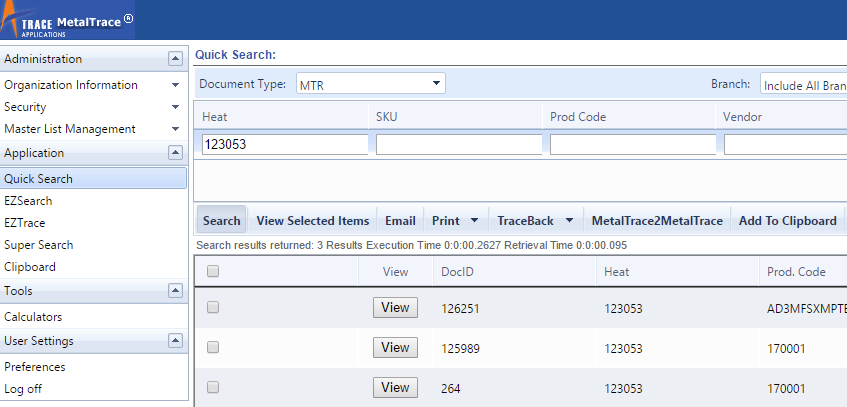This screenshot has width=847, height=407.
Task: Click the Organization Information label
Action: (71, 85)
